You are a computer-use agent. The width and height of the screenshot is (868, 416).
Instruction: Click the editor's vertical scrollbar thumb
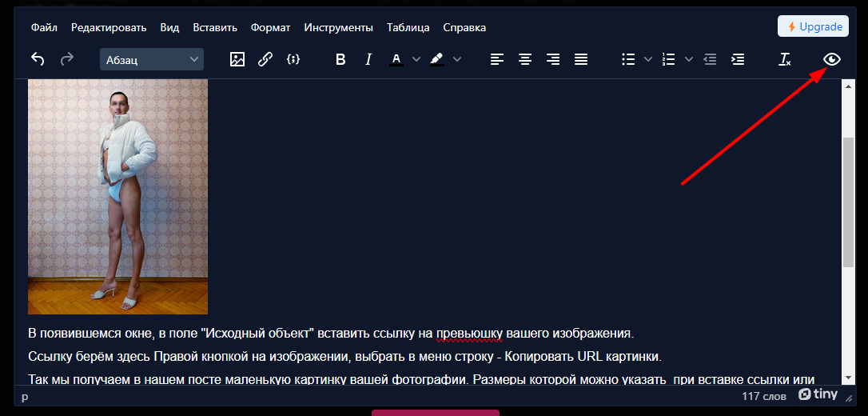coord(847,202)
